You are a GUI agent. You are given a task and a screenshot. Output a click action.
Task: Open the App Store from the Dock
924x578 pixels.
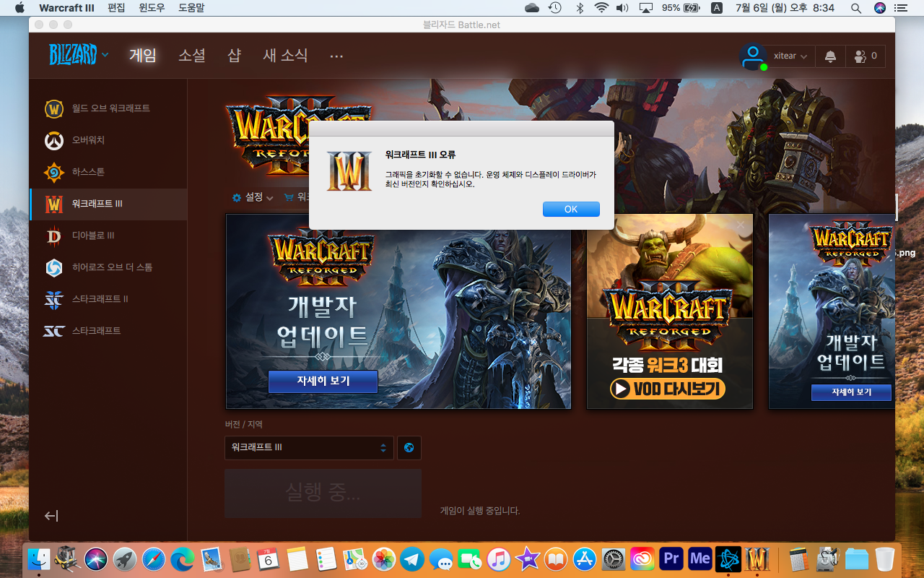(x=585, y=558)
